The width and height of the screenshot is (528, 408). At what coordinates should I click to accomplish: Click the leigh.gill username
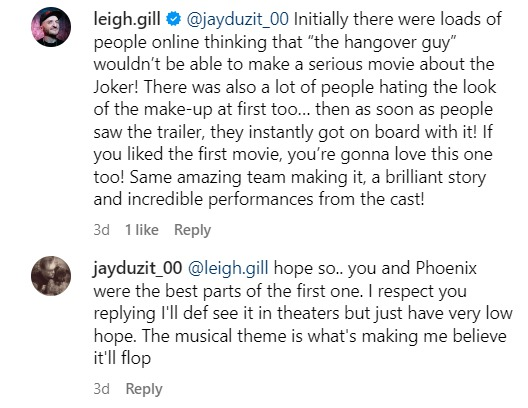pyautogui.click(x=127, y=19)
